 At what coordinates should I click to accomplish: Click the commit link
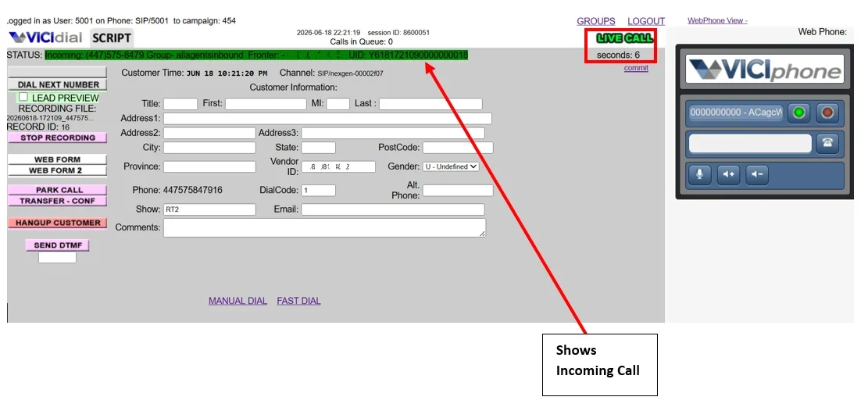tap(636, 68)
